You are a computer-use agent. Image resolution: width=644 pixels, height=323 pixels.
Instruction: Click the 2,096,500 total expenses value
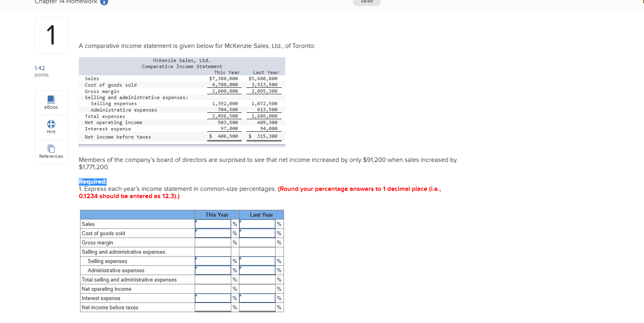[225, 116]
